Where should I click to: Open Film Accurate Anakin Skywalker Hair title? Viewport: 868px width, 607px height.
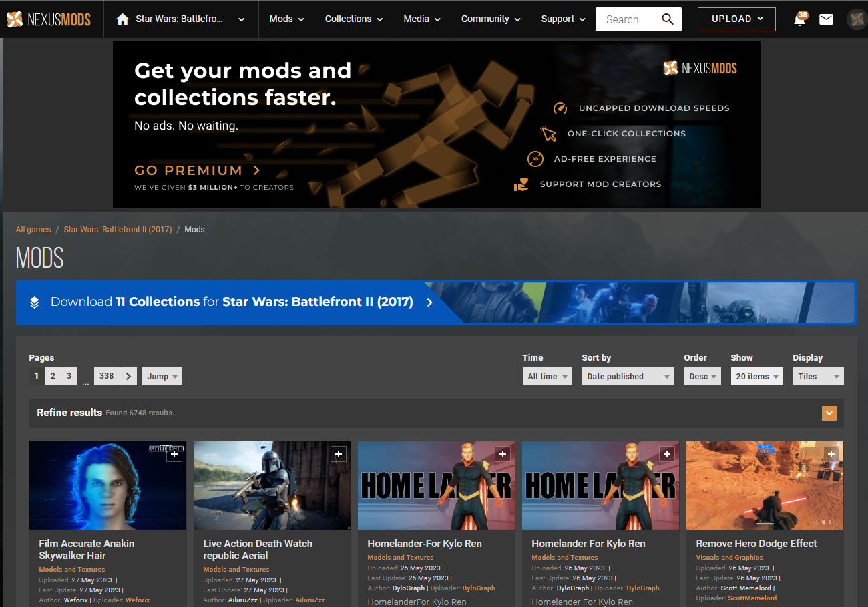coord(87,550)
